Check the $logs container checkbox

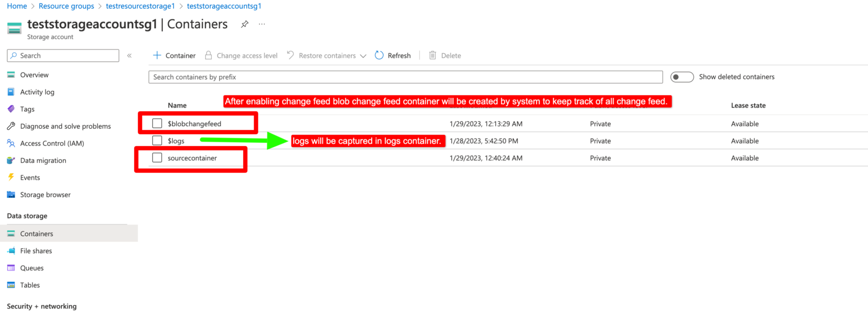point(157,141)
